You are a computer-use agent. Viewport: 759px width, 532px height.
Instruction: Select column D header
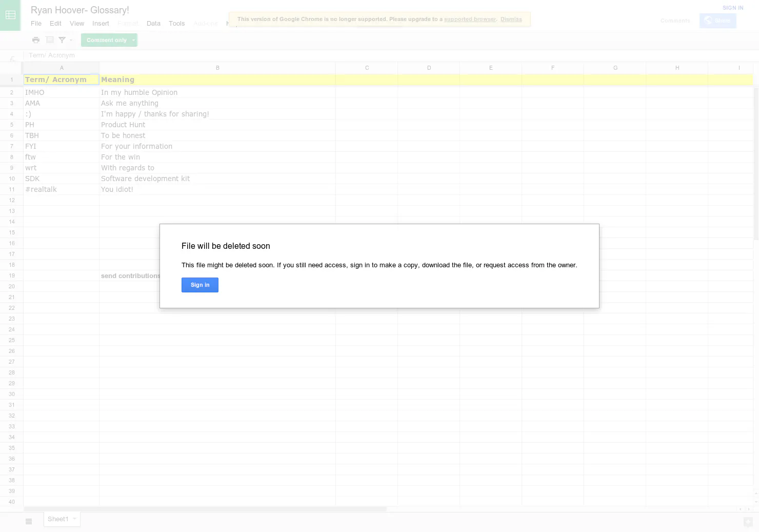click(429, 68)
